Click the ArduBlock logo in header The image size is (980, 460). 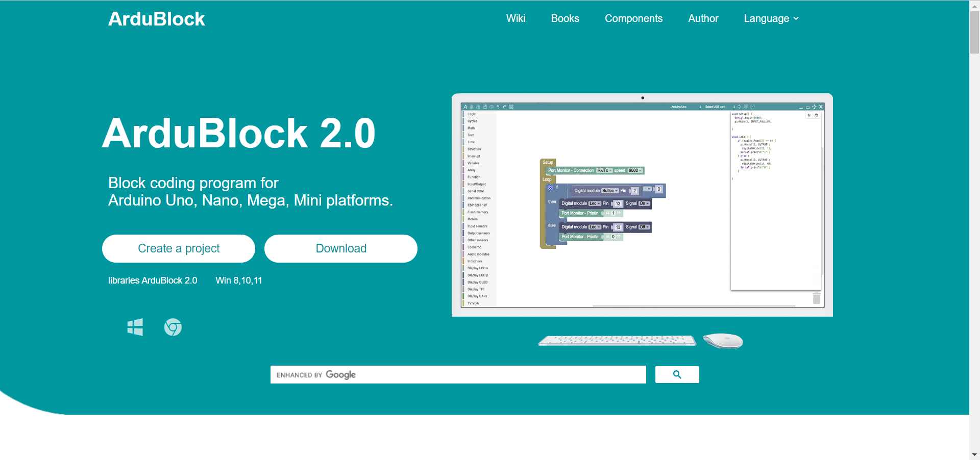click(156, 19)
